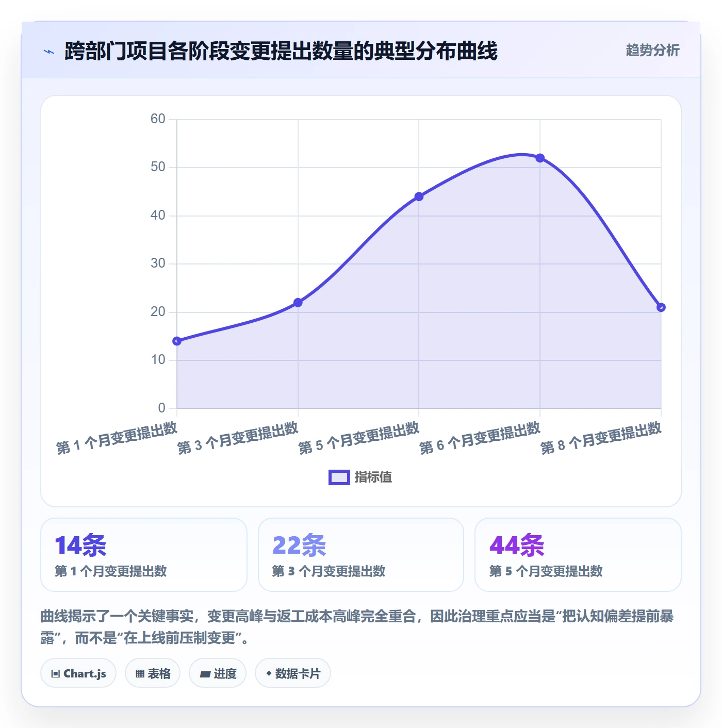This screenshot has width=722, height=728.
Task: Select the 第 6 个月 peak data point
Action: tap(540, 158)
